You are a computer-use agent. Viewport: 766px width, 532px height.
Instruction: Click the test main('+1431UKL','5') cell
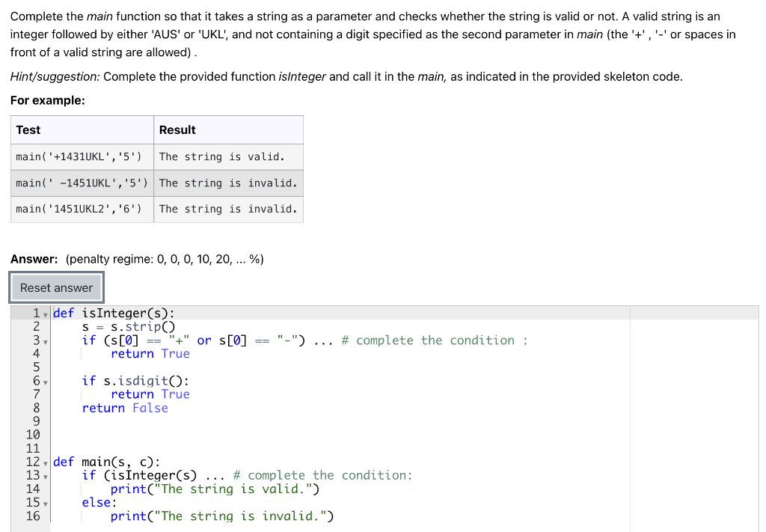(x=79, y=156)
